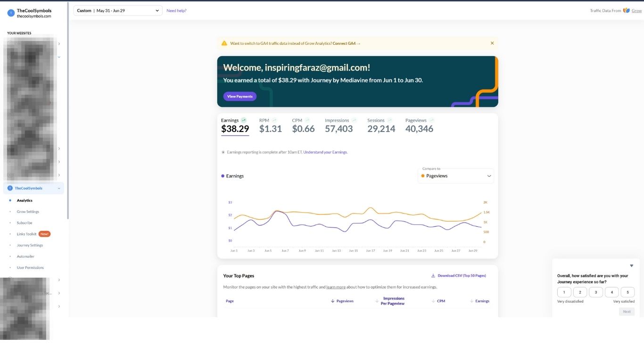The height and width of the screenshot is (362, 644).
Task: Click the Page column header
Action: click(230, 301)
